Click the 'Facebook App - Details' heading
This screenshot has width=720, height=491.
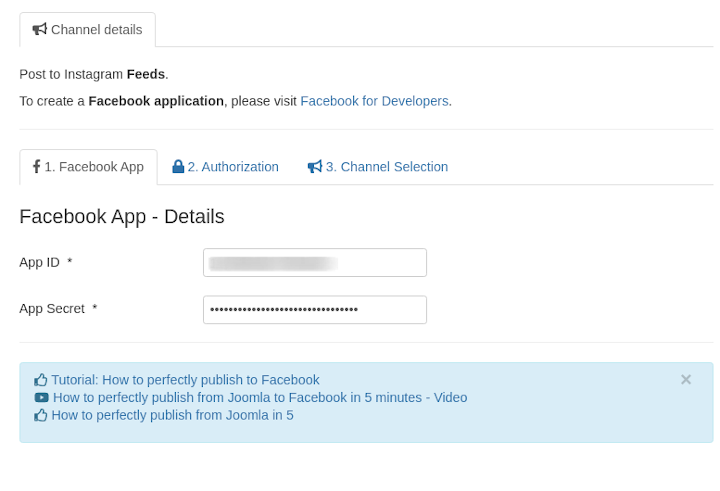[x=122, y=216]
